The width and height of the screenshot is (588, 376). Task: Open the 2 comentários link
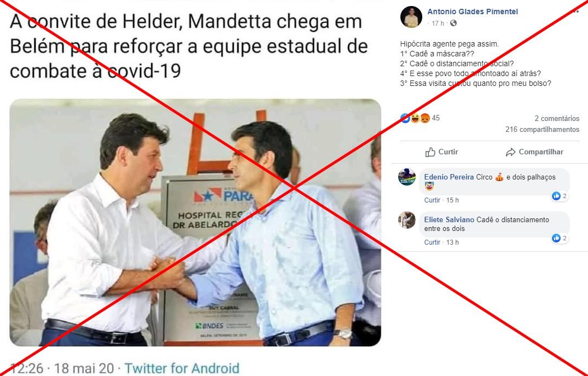tap(557, 119)
